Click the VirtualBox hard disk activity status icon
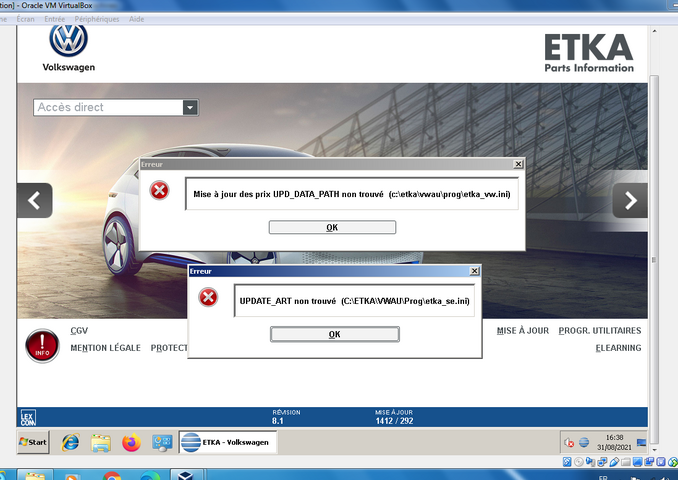678x480 pixels. pos(567,462)
